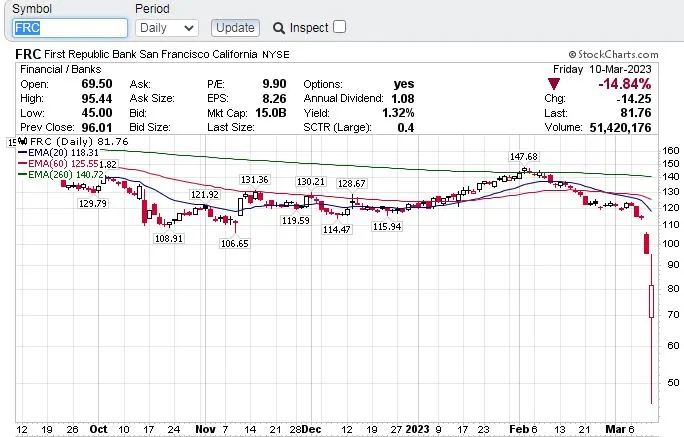Screen dimensions: 684x437
Task: Click the SCTR (Large) value 0.4
Action: tap(406, 128)
